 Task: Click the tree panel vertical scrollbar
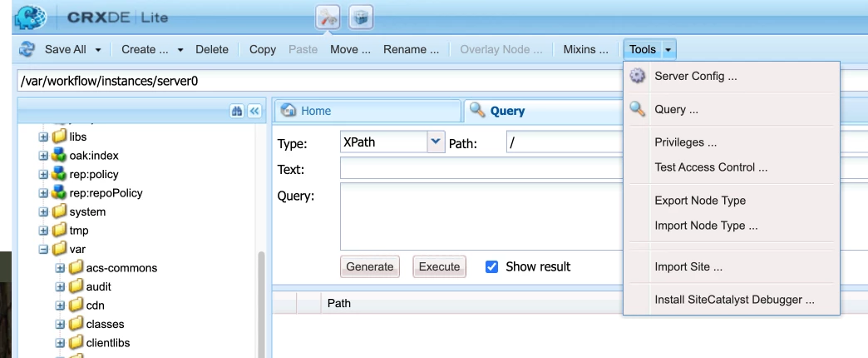coord(261,305)
